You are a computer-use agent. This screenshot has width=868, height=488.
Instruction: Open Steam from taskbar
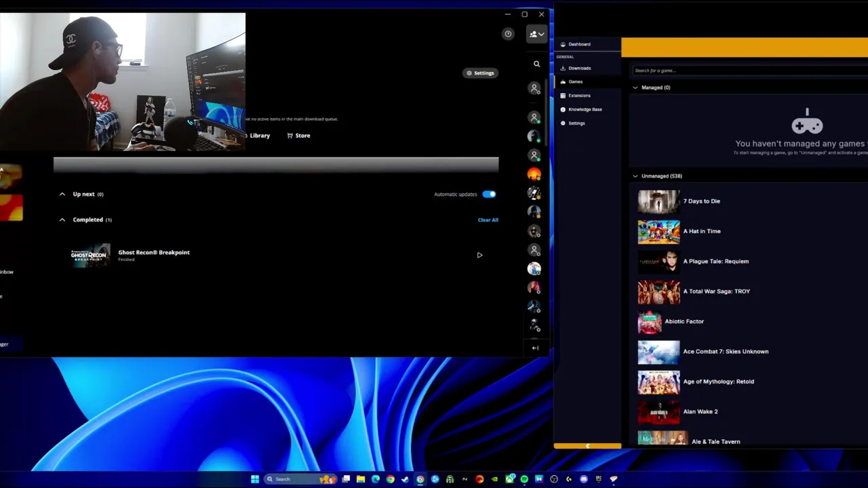[406, 479]
